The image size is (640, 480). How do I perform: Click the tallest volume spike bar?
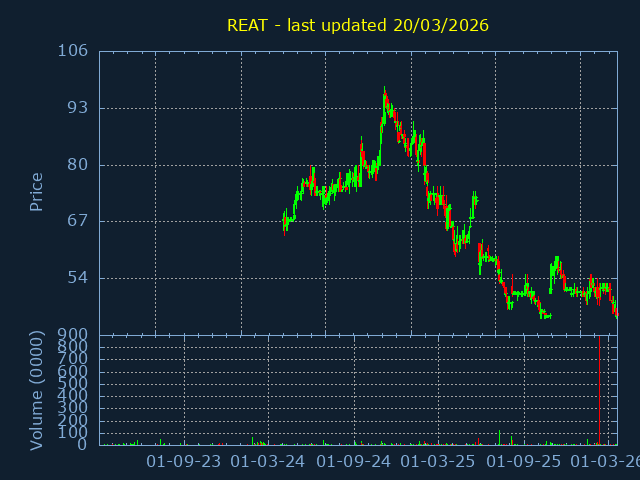point(599,390)
